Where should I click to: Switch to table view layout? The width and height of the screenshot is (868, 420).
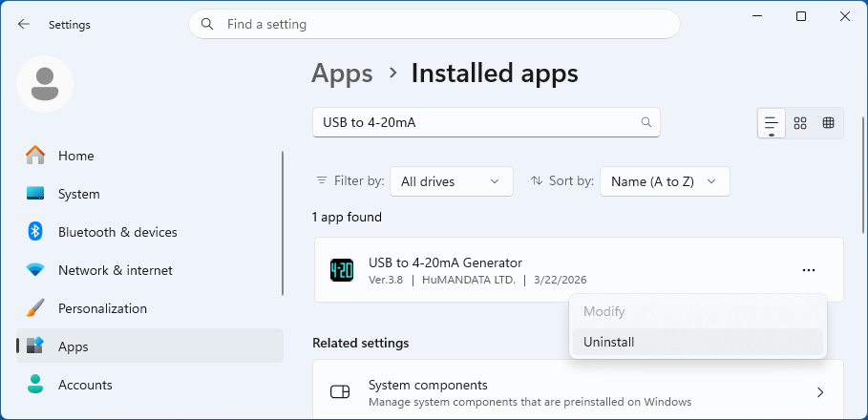click(828, 123)
